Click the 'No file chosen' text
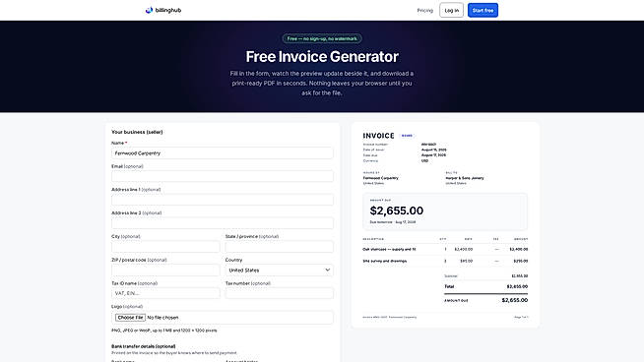 [162, 318]
